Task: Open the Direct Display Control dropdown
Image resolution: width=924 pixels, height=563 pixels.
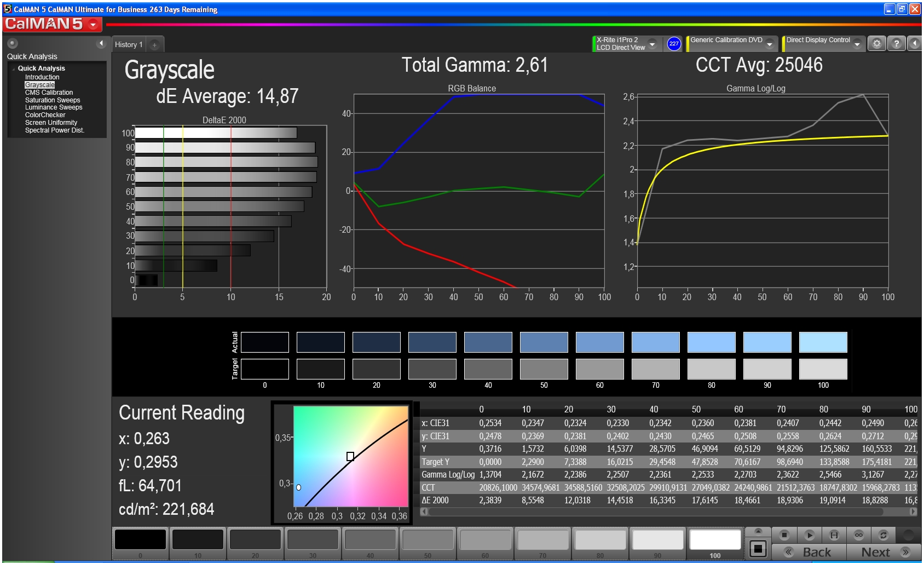Action: pos(857,44)
